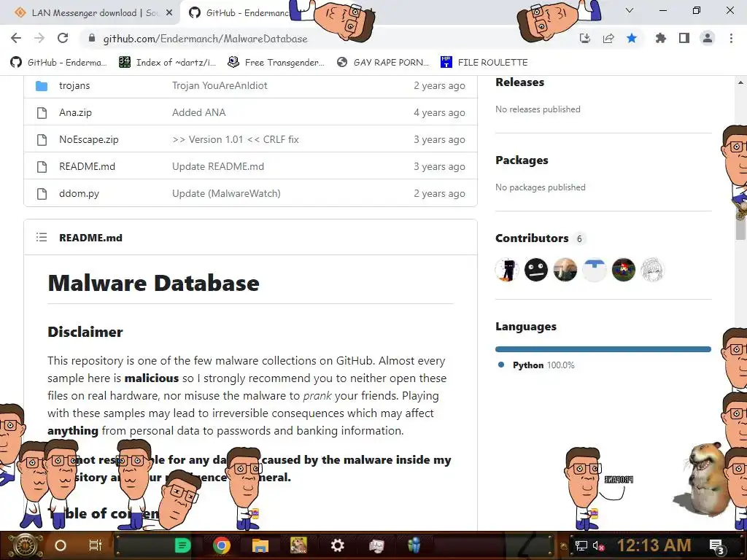Click the Python language progress bar
Image resolution: width=747 pixels, height=560 pixels.
(603, 349)
